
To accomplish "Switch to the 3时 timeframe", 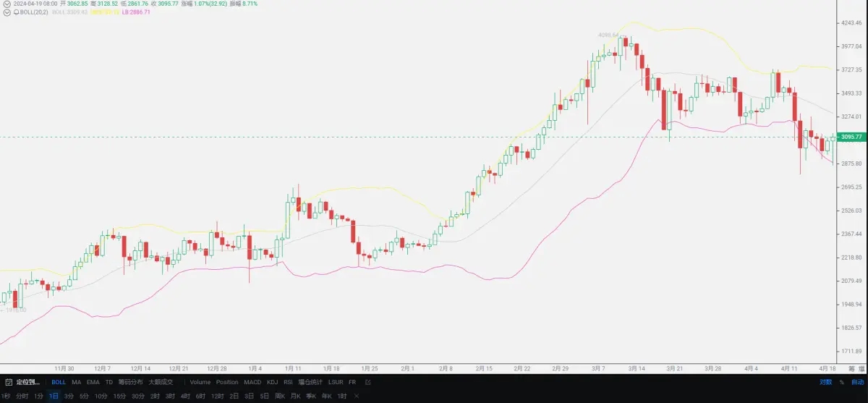I will (170, 396).
